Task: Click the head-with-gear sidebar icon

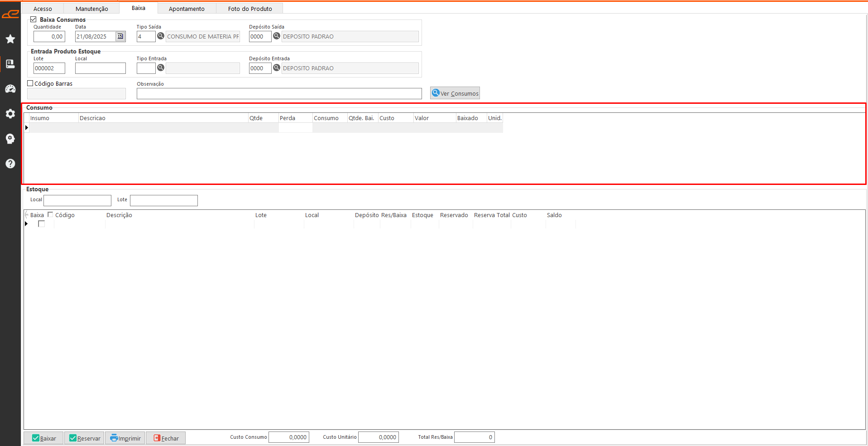Action: tap(10, 139)
